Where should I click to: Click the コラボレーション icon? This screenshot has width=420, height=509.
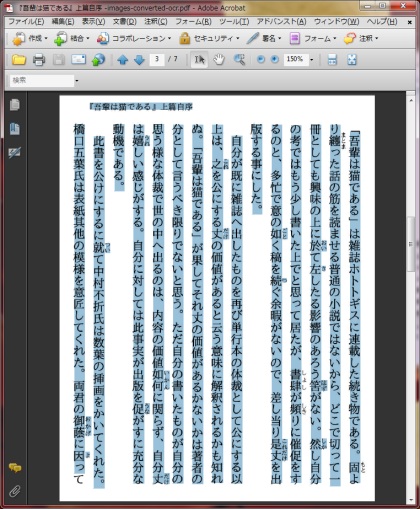tap(103, 39)
